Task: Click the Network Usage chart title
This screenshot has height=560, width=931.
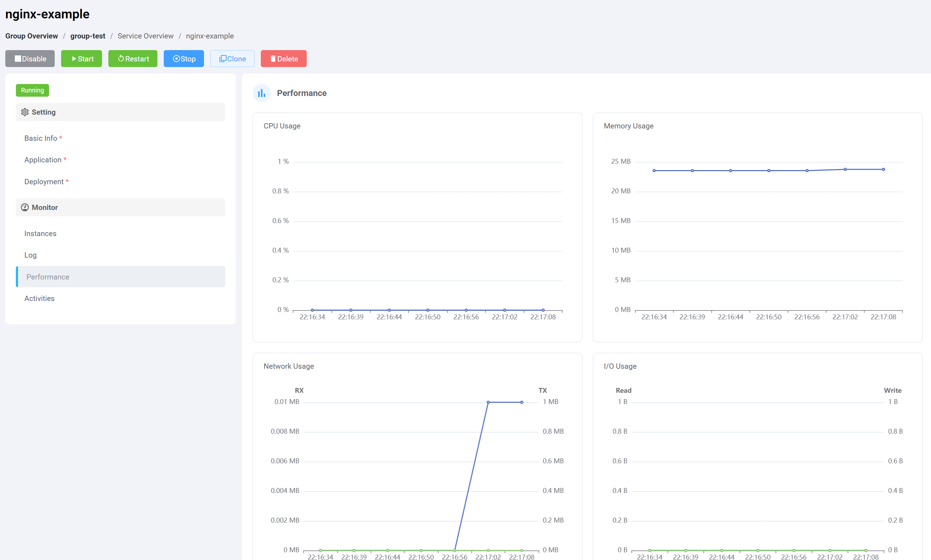Action: (x=289, y=366)
